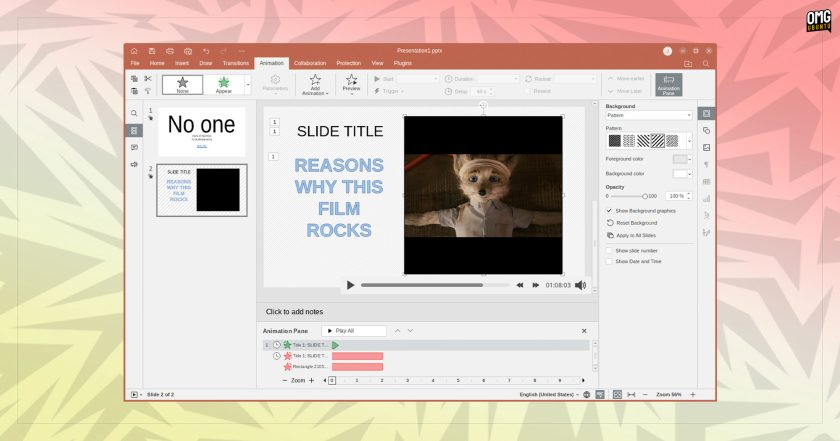Image resolution: width=840 pixels, height=441 pixels.
Task: Toggle spell checking in the status bar
Action: click(600, 394)
